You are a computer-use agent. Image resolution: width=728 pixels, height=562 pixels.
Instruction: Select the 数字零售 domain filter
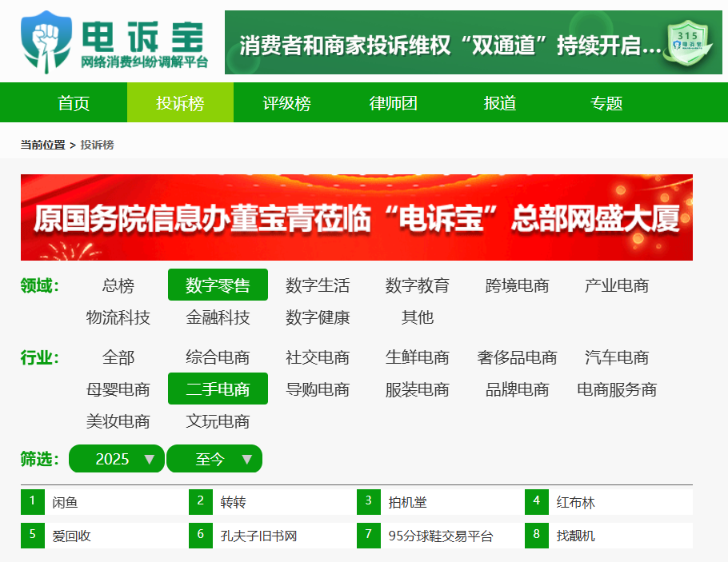[x=218, y=285]
